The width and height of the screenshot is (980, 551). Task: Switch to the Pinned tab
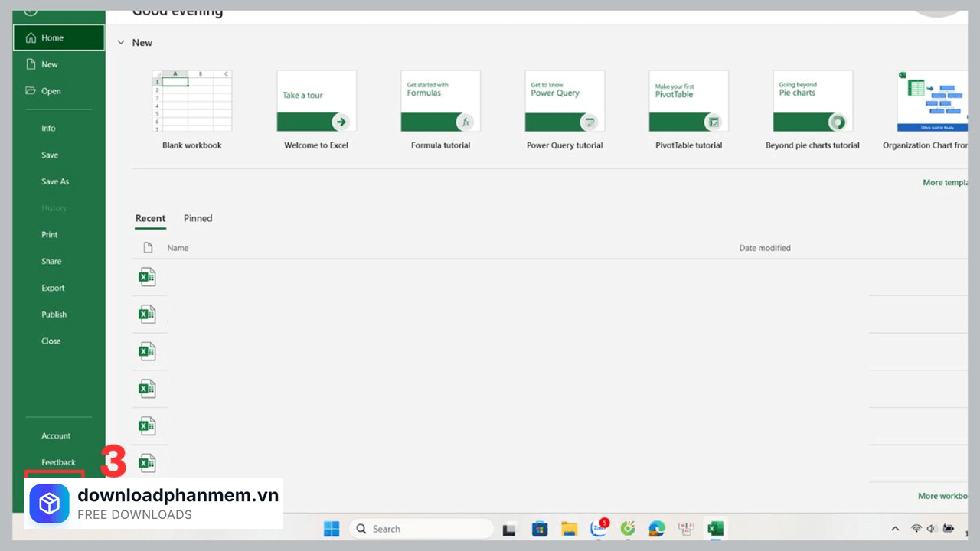(x=198, y=218)
